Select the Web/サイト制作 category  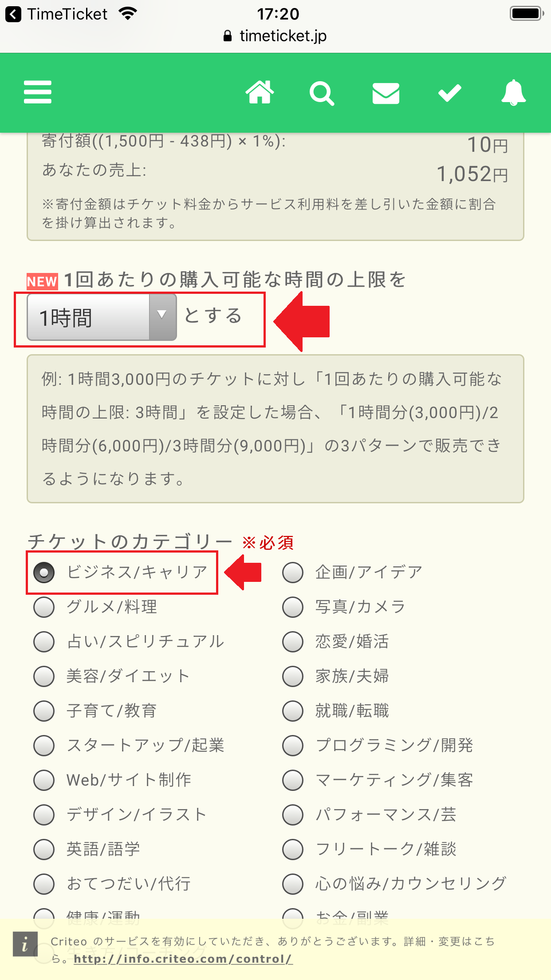pyautogui.click(x=44, y=780)
